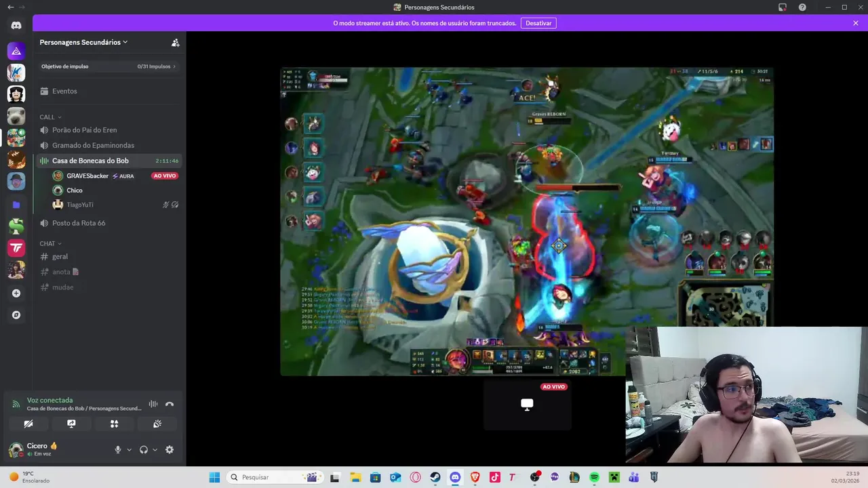Open the purple triangle server icon
868x488 pixels.
point(16,51)
